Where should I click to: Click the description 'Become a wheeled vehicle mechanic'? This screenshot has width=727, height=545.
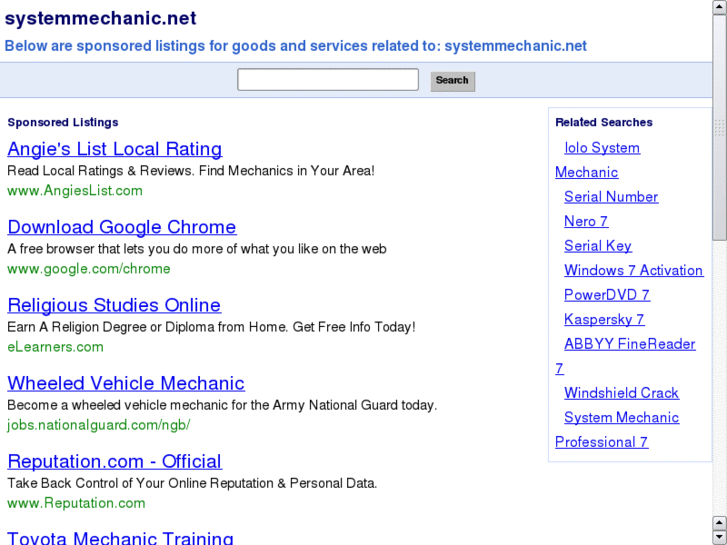pos(222,405)
